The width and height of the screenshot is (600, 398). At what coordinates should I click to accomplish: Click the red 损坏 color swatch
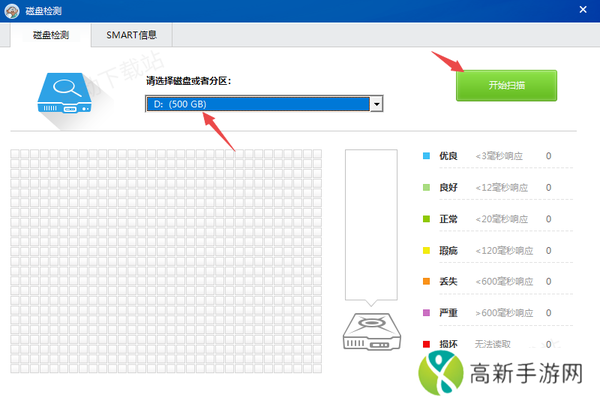pos(426,344)
